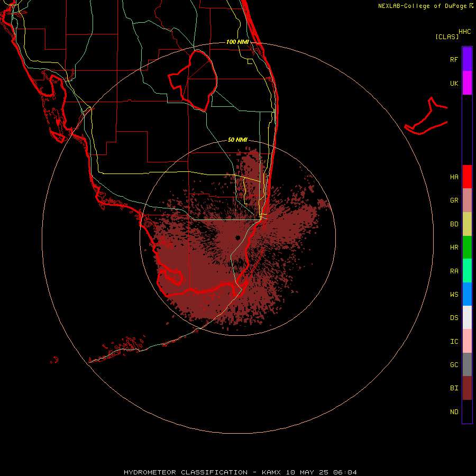
Task: Click the 06:04 timestamp
Action: click(x=345, y=472)
